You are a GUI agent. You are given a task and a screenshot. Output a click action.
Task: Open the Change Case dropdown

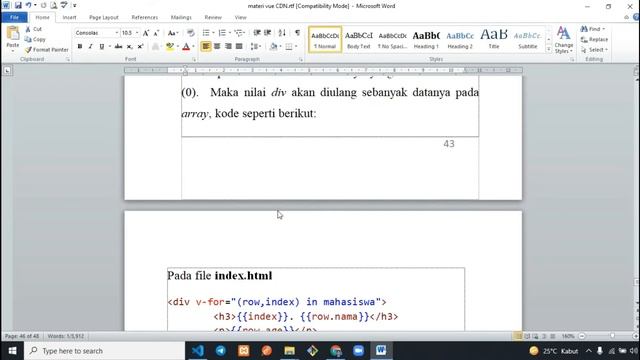click(x=173, y=33)
